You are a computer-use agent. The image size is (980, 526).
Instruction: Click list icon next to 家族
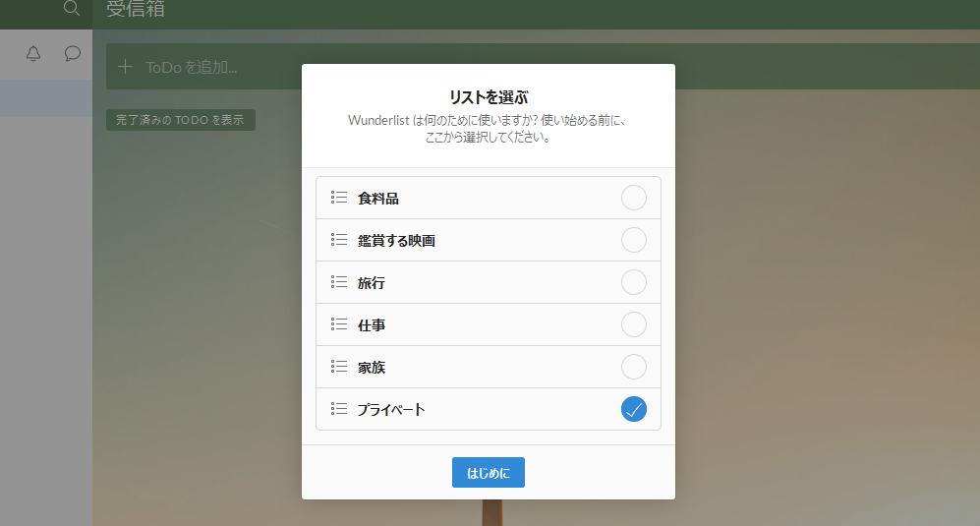pyautogui.click(x=339, y=367)
